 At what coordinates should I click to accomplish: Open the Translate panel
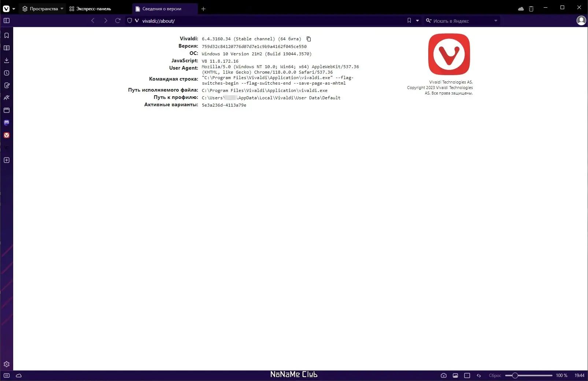[7, 98]
